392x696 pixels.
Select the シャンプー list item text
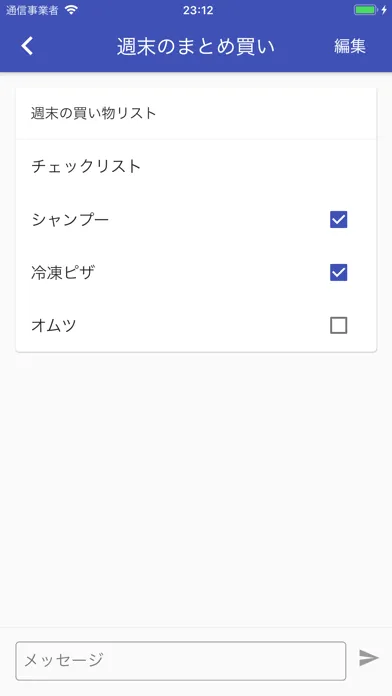[x=70, y=219]
